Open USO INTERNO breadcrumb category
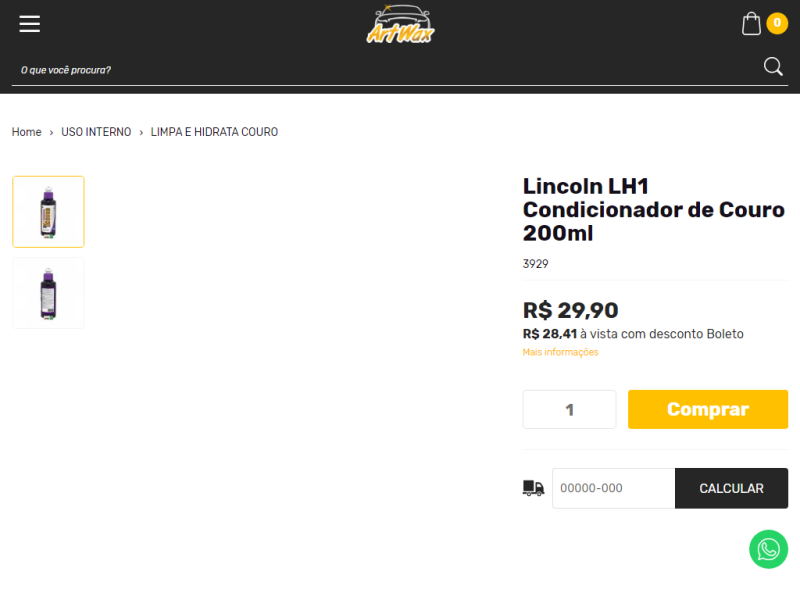Screen dimensions: 800x600 pos(96,132)
